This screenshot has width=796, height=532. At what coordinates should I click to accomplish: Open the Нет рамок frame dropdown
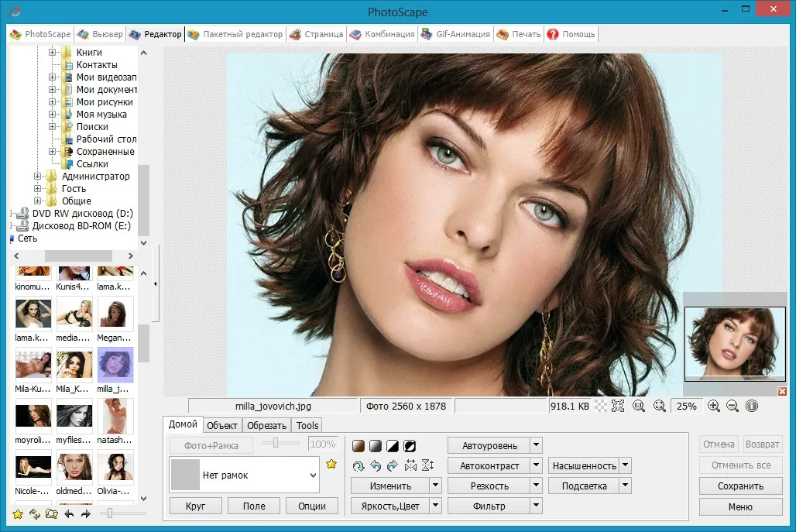(313, 475)
